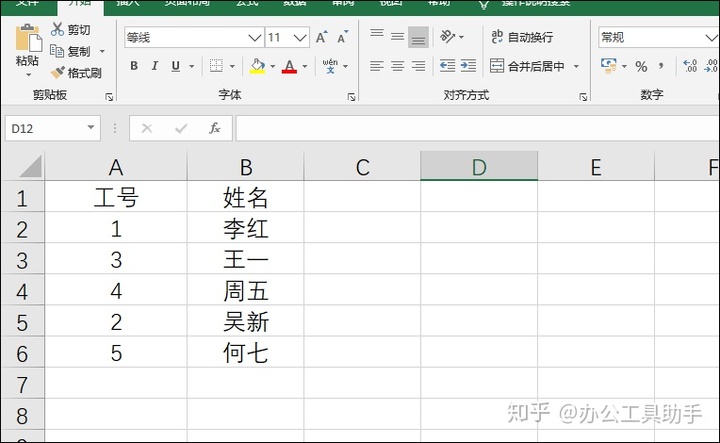This screenshot has height=443, width=720.
Task: Select row 7 header
Action: (22, 385)
